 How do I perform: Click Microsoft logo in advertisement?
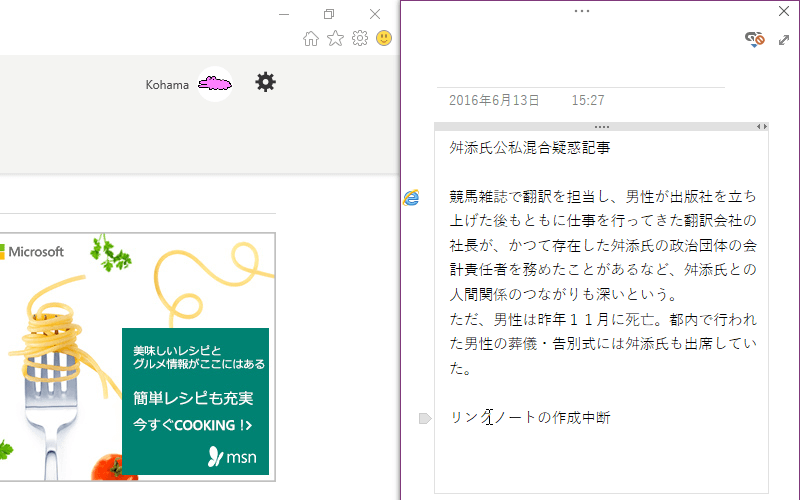[x=32, y=252]
